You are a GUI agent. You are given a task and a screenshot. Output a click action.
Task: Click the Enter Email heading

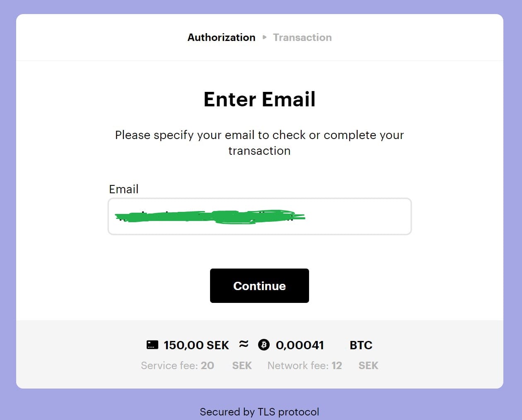click(259, 99)
